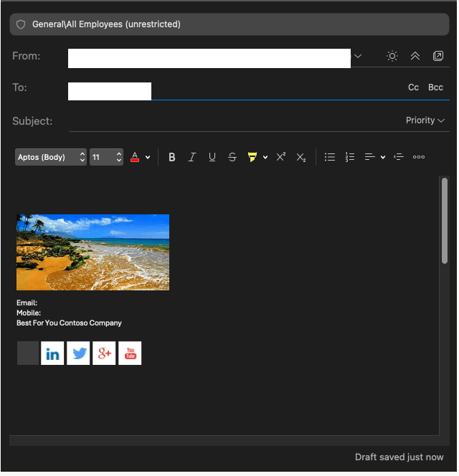Click the From field address box
Image resolution: width=459 pixels, height=476 pixels.
tap(209, 58)
